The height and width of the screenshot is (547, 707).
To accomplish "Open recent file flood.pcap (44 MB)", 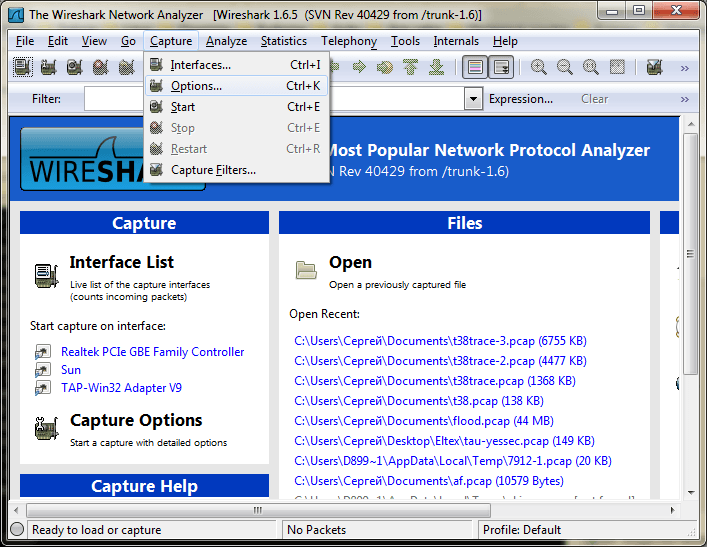I will click(423, 421).
